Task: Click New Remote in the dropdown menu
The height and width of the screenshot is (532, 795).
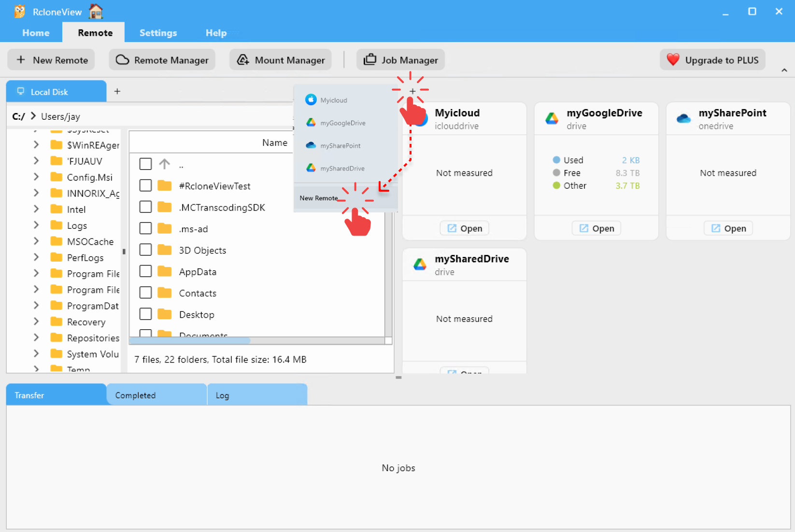Action: pyautogui.click(x=318, y=197)
